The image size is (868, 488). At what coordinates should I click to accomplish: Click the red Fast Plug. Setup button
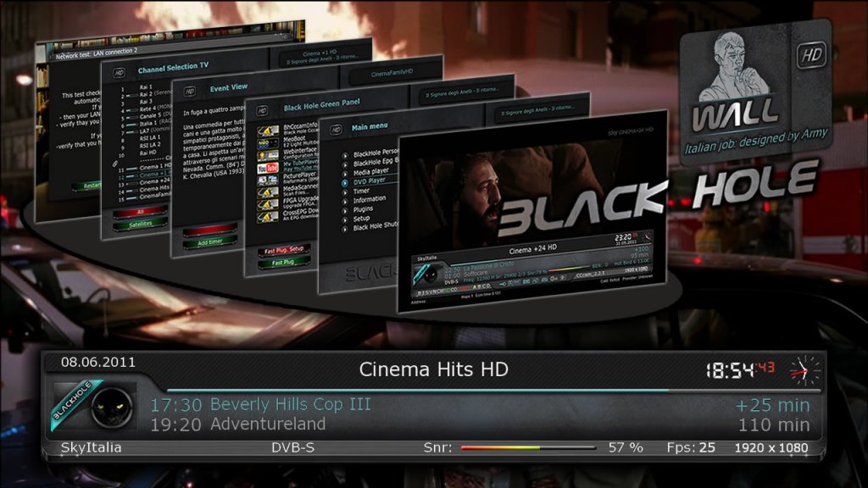pyautogui.click(x=283, y=250)
